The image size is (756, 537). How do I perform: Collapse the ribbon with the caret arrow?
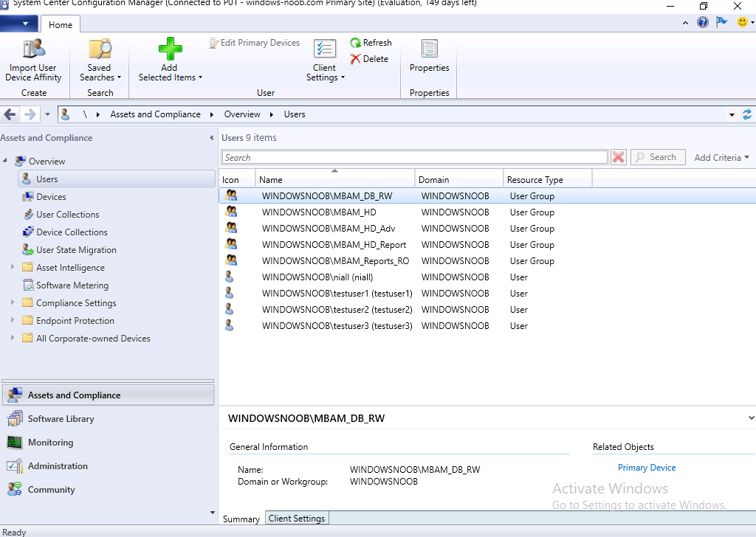click(685, 23)
